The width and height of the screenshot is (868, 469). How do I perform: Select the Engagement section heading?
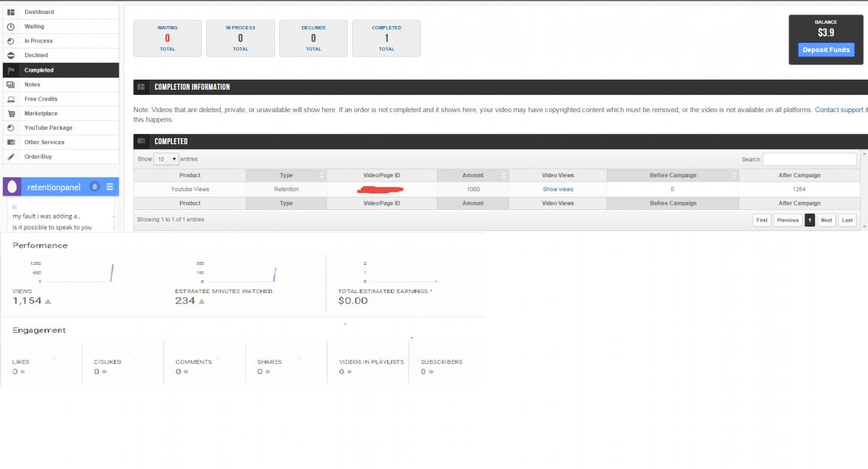click(39, 330)
